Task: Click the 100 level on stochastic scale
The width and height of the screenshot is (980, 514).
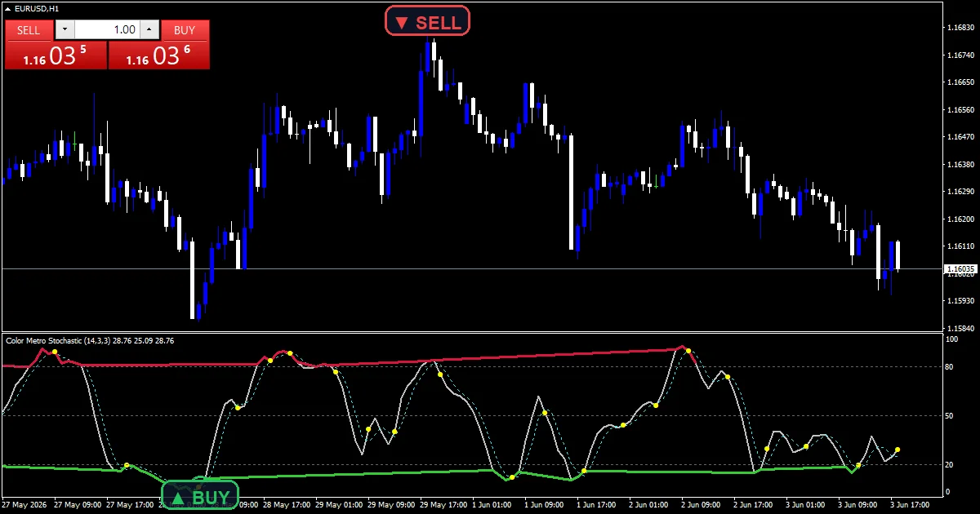Action: tap(952, 339)
